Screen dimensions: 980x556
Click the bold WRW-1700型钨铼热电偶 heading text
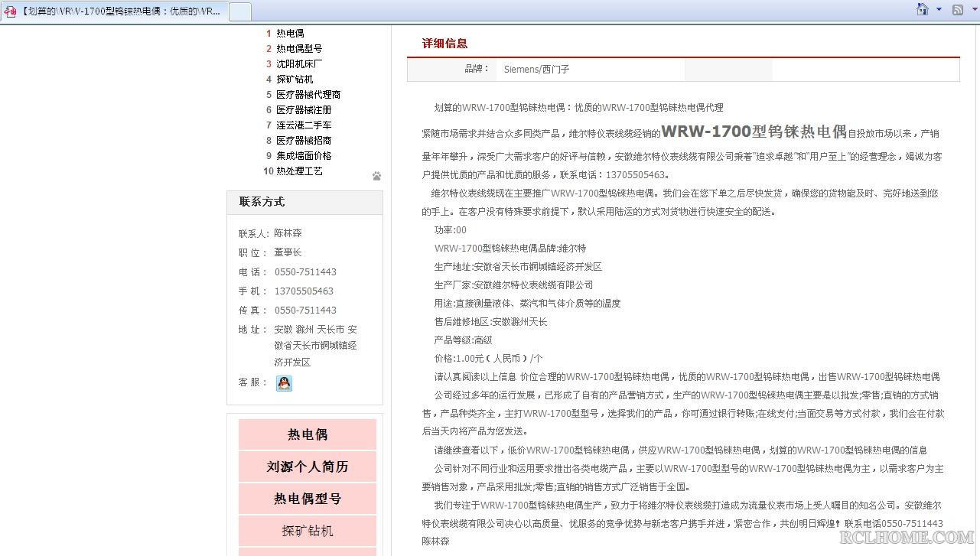(x=754, y=132)
